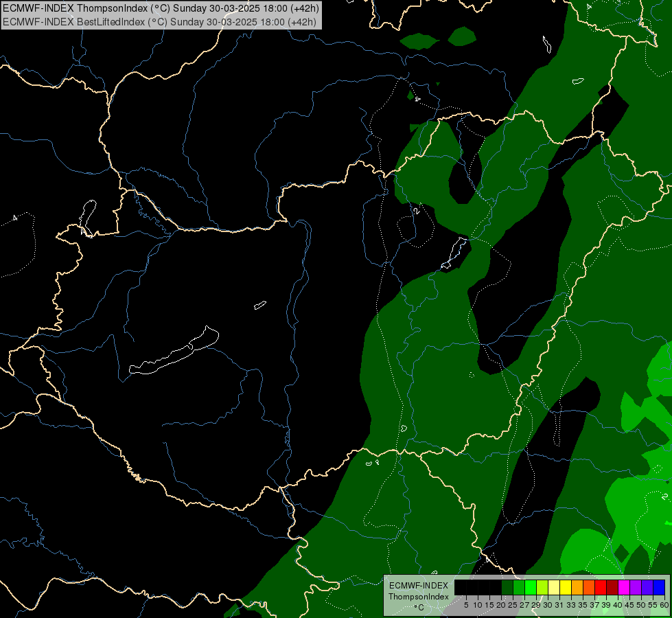This screenshot has width=672, height=618.
Task: Select the blue 55–60 legend swatch
Action: [659, 588]
